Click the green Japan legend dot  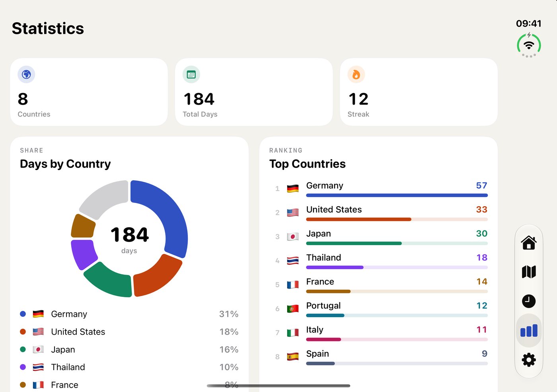click(x=23, y=349)
